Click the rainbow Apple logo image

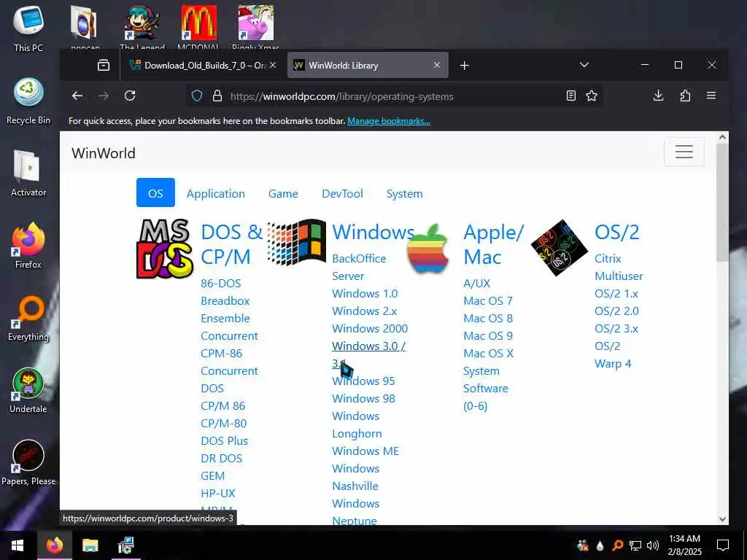tap(427, 249)
